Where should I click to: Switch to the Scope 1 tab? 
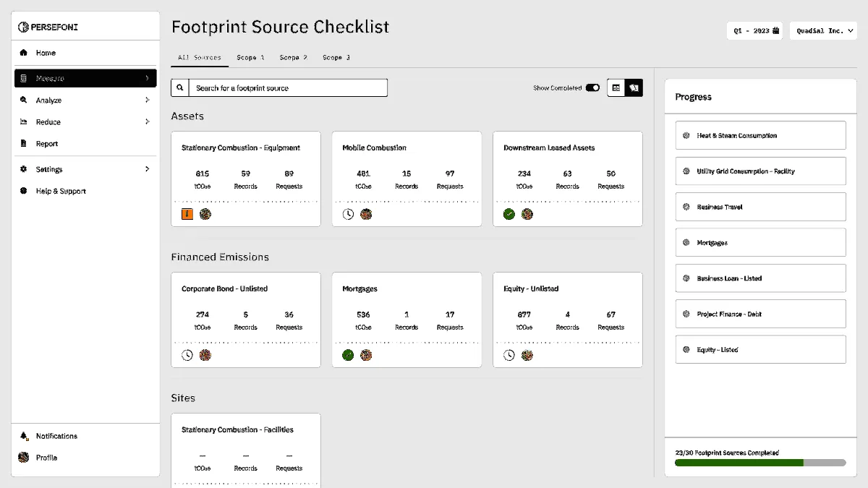click(x=250, y=57)
